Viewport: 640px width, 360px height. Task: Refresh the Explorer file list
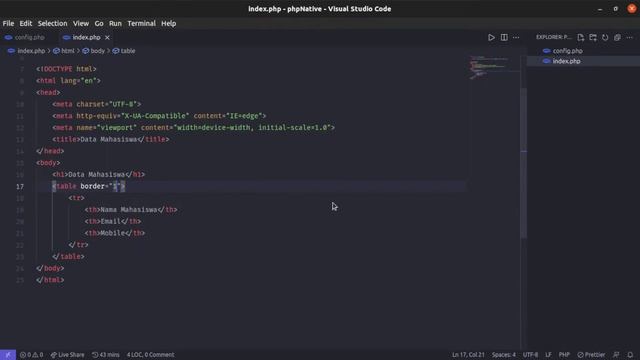(605, 38)
